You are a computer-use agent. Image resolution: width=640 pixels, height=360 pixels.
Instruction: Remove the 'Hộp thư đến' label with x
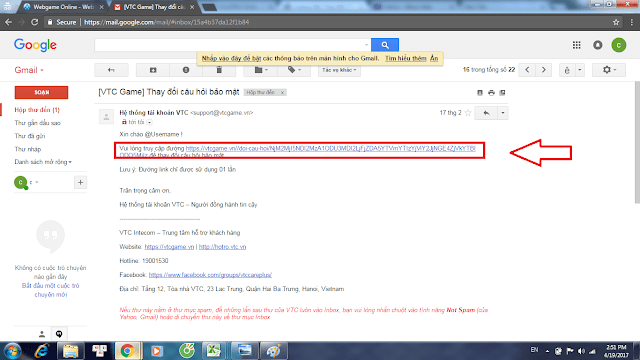coord(282,93)
